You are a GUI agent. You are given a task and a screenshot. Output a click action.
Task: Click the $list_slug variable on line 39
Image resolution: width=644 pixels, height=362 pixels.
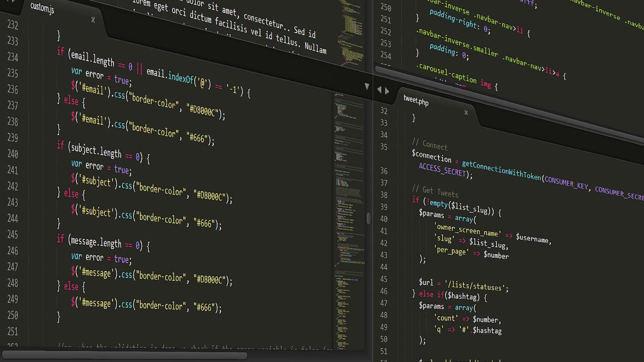(469, 208)
